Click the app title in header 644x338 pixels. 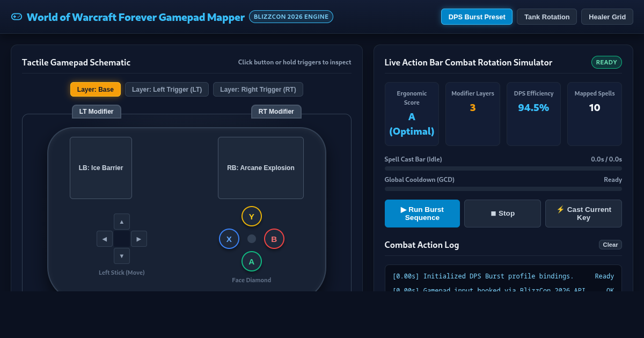coord(136,17)
